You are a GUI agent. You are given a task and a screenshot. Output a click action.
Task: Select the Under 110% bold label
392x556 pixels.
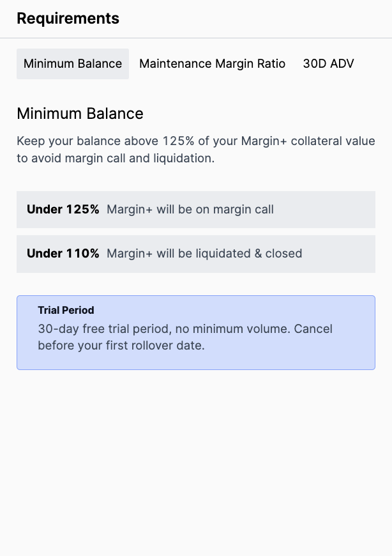tap(63, 254)
